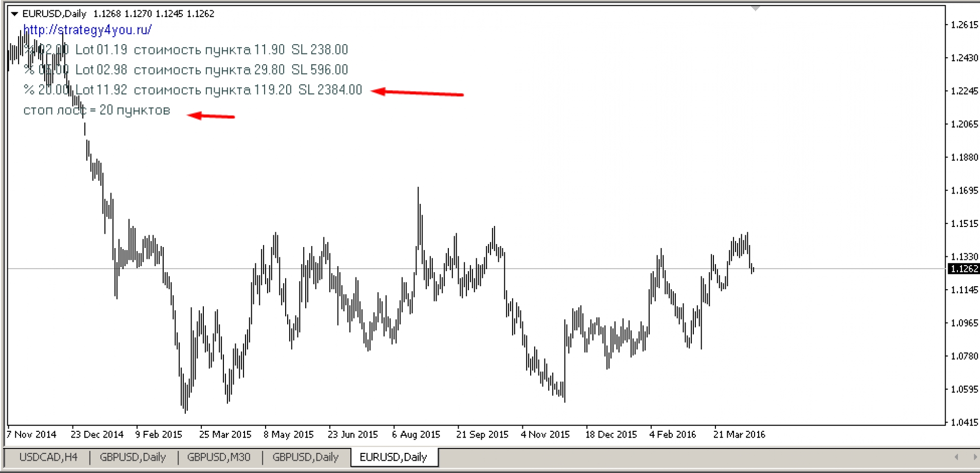980x473 pixels.
Task: Open the GBPUSD,Daily tab left of EURUSD,Daily
Action: point(305,457)
